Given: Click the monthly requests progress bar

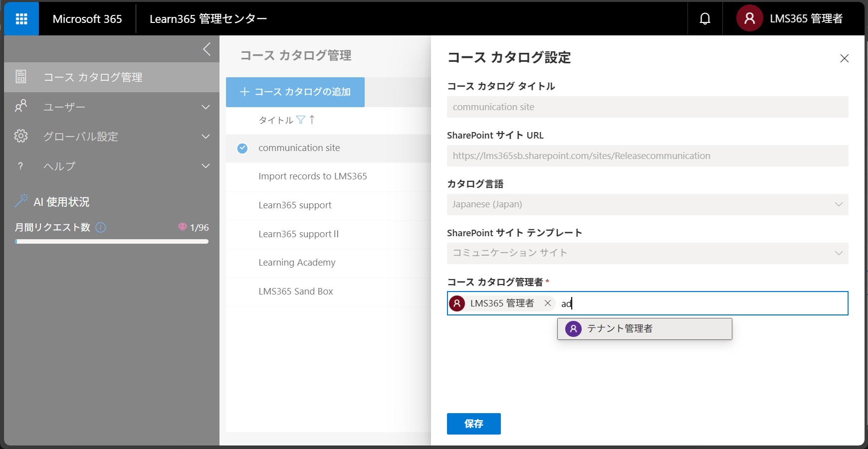Looking at the screenshot, I should point(112,242).
